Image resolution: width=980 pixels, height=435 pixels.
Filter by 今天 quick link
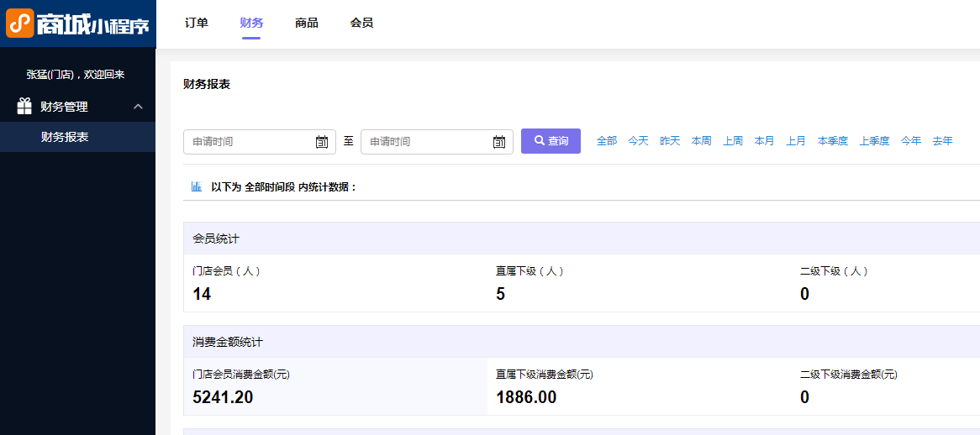coord(638,141)
